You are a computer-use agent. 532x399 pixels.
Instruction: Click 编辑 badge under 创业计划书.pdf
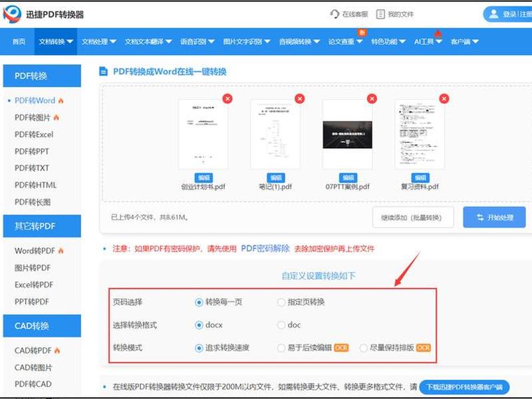[203, 178]
